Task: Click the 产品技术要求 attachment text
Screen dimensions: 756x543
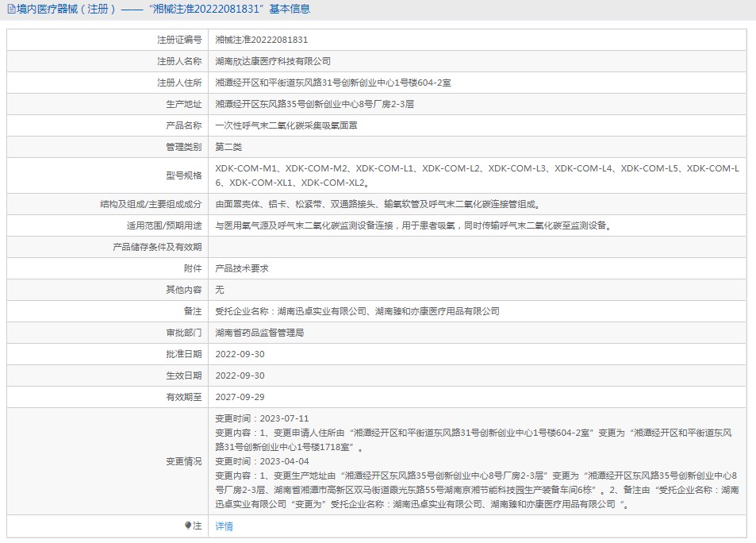Action: pos(242,268)
